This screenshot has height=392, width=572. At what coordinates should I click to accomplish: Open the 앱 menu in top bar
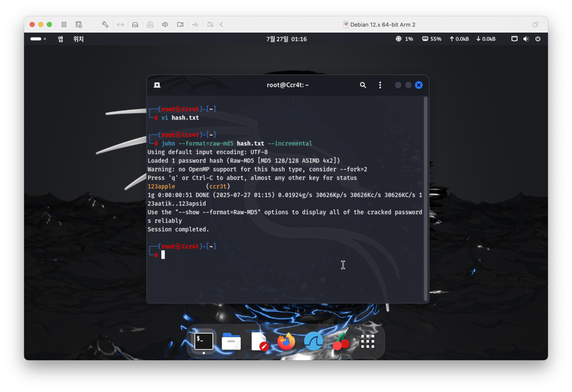[60, 39]
